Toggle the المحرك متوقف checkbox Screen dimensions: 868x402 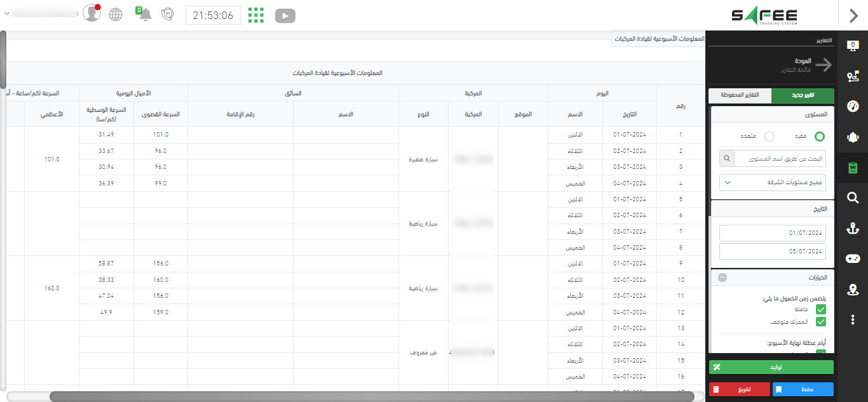821,322
